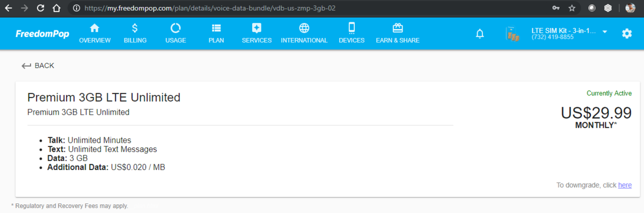Open notifications bell icon
Image resolution: width=644 pixels, height=213 pixels.
coord(480,34)
